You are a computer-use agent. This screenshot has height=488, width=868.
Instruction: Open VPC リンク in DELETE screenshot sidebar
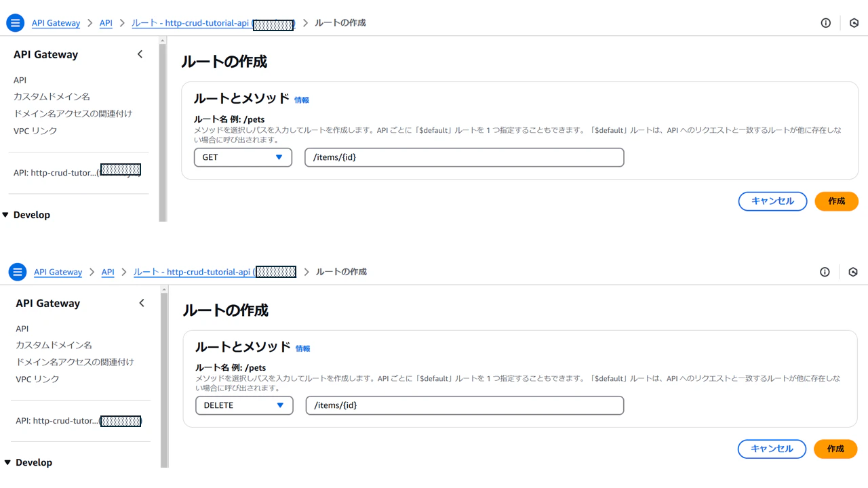tap(37, 380)
